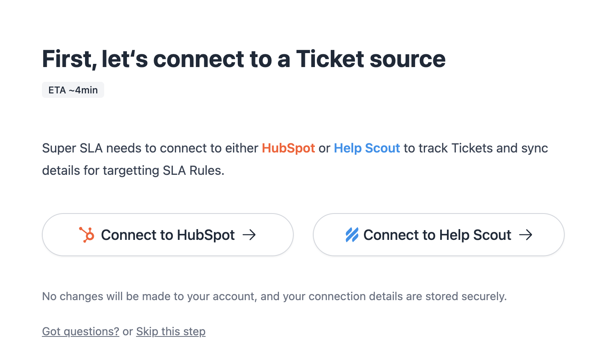Screen dimensions: 613x364
Task: Click the blue Help Scout logo icon
Action: point(352,235)
